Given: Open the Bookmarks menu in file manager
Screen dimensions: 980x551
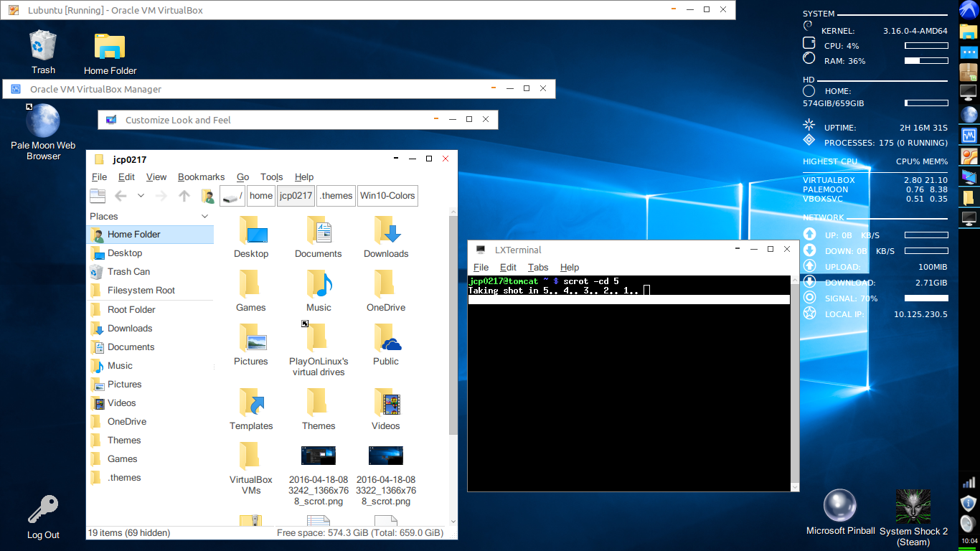Looking at the screenshot, I should (202, 177).
